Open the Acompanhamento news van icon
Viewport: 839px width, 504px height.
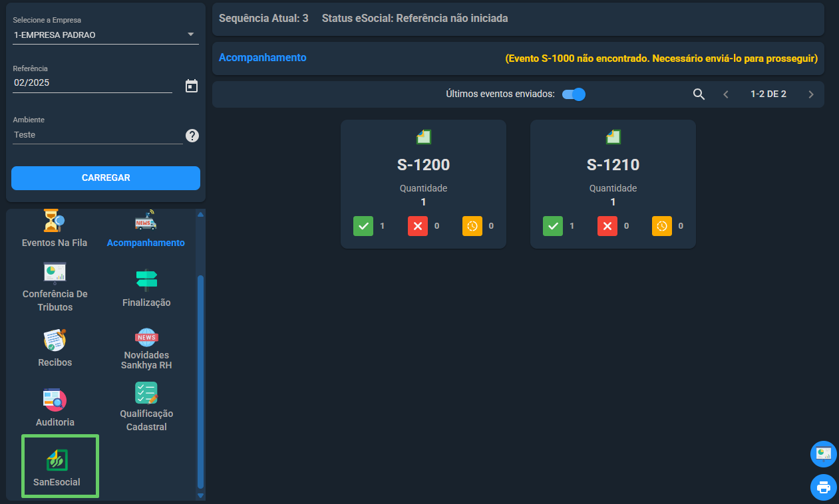point(146,221)
